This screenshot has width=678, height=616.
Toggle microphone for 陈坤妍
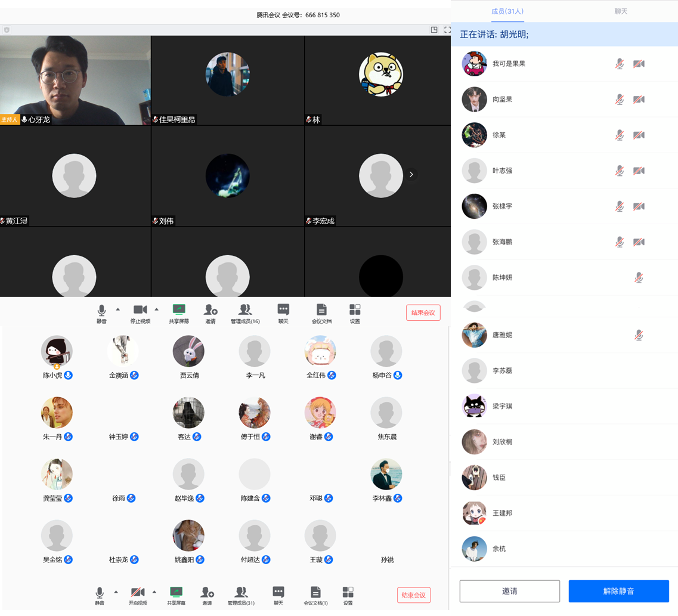639,277
